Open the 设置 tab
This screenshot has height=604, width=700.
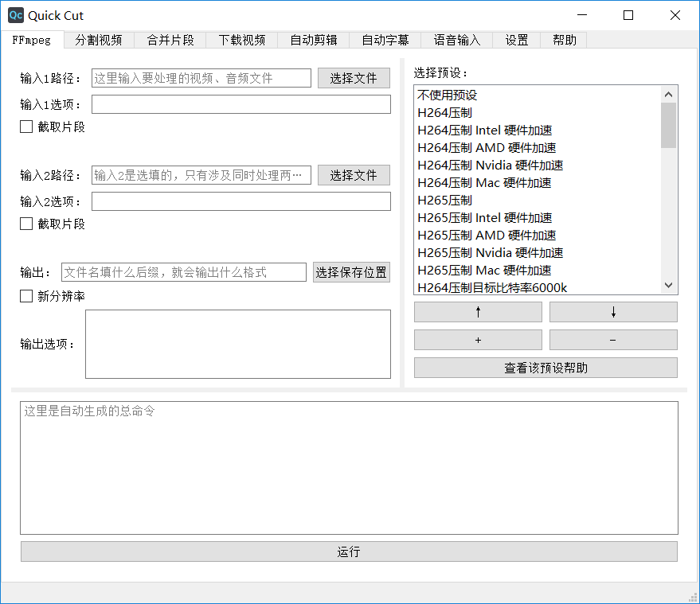(x=516, y=40)
